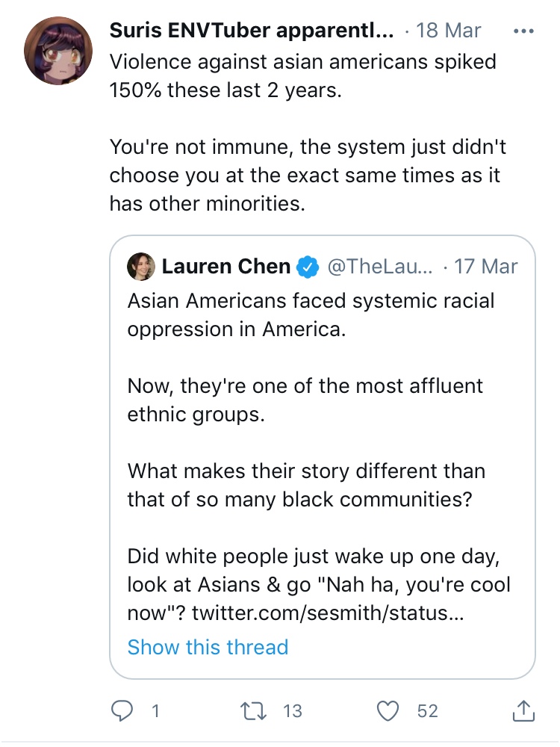Click the Lauren Chen display name
This screenshot has height=747, width=560.
tap(226, 267)
